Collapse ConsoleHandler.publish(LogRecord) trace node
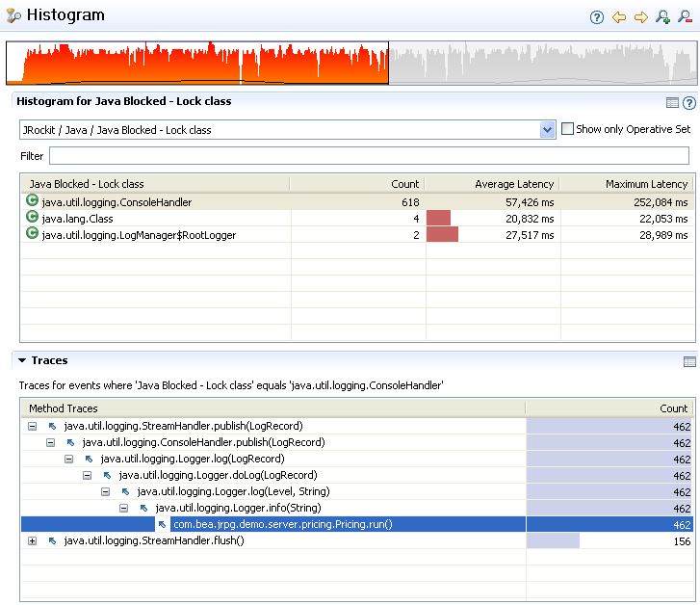The height and width of the screenshot is (605, 700). (x=50, y=443)
